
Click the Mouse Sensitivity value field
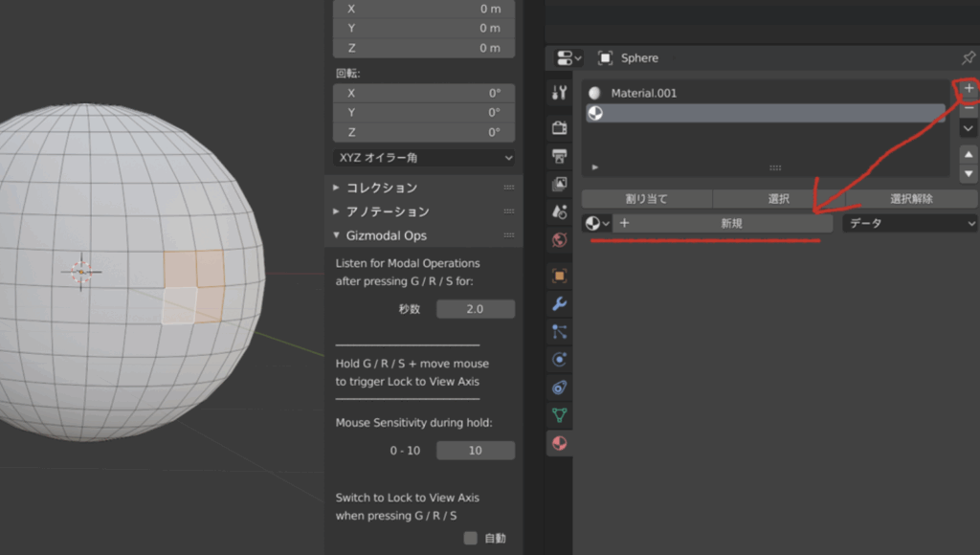pyautogui.click(x=475, y=451)
